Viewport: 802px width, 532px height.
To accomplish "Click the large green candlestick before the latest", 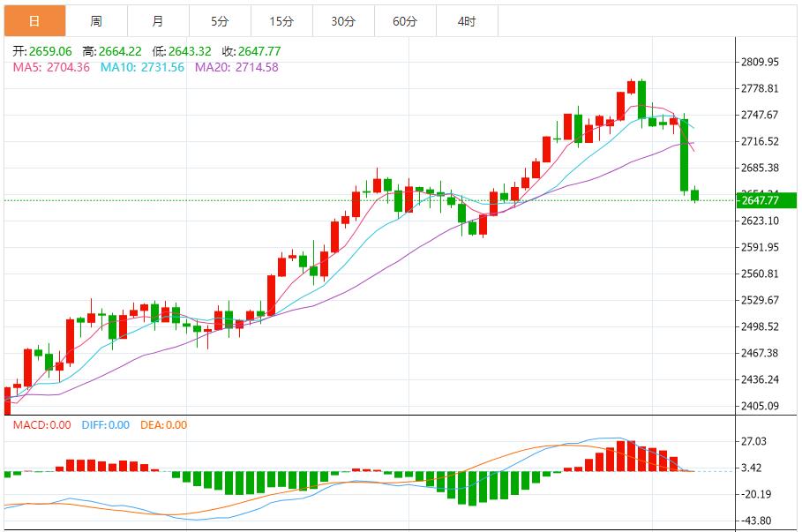I will [684, 155].
